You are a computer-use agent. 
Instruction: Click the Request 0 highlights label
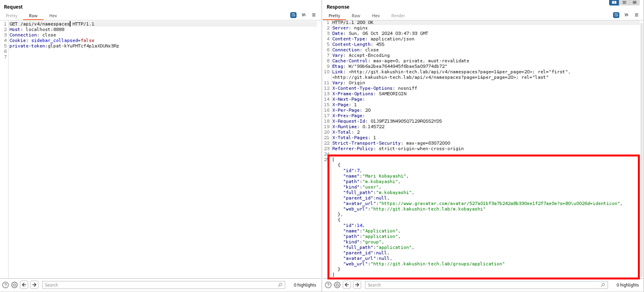click(x=305, y=285)
